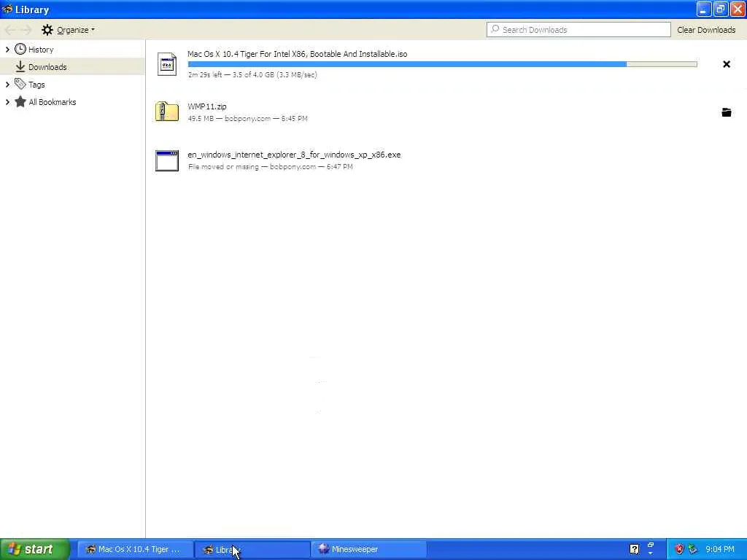Click the network connection tray icon
Image resolution: width=747 pixels, height=560 pixels.
pos(693,549)
